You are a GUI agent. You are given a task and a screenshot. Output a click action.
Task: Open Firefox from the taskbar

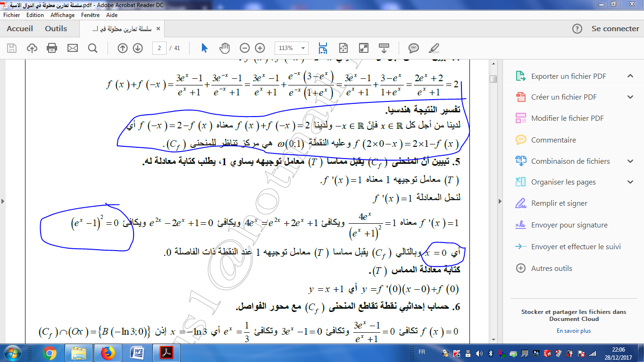pos(109,353)
